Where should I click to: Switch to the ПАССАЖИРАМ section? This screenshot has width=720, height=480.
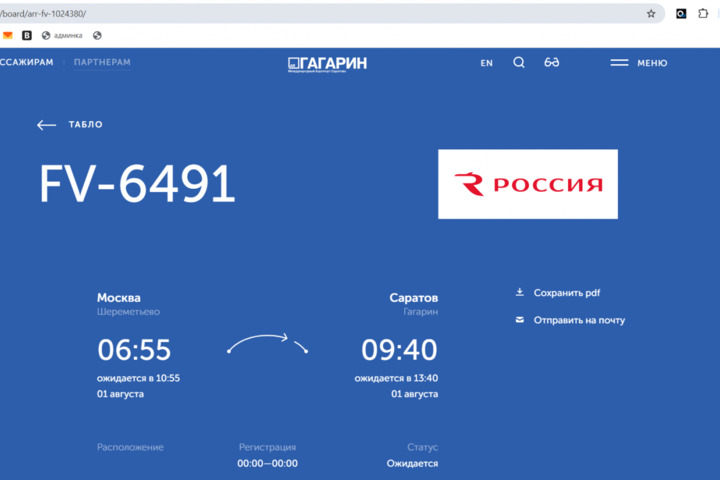(27, 62)
